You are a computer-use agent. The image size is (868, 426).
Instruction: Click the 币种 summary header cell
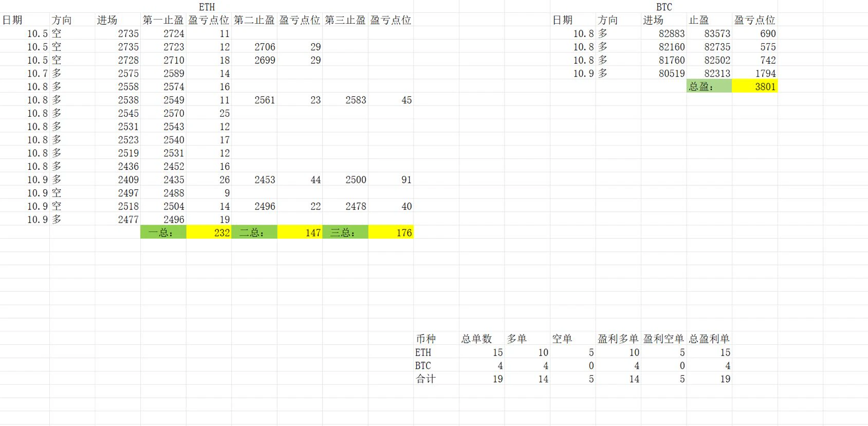point(436,339)
